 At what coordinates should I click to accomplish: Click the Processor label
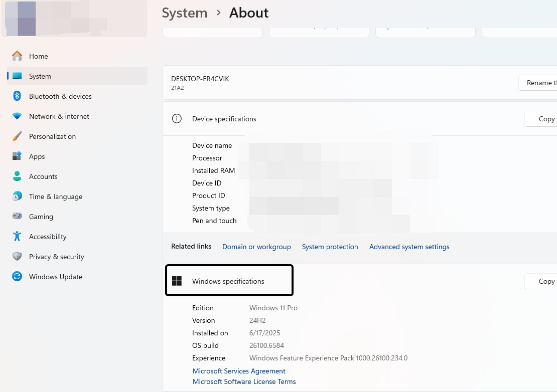[207, 158]
